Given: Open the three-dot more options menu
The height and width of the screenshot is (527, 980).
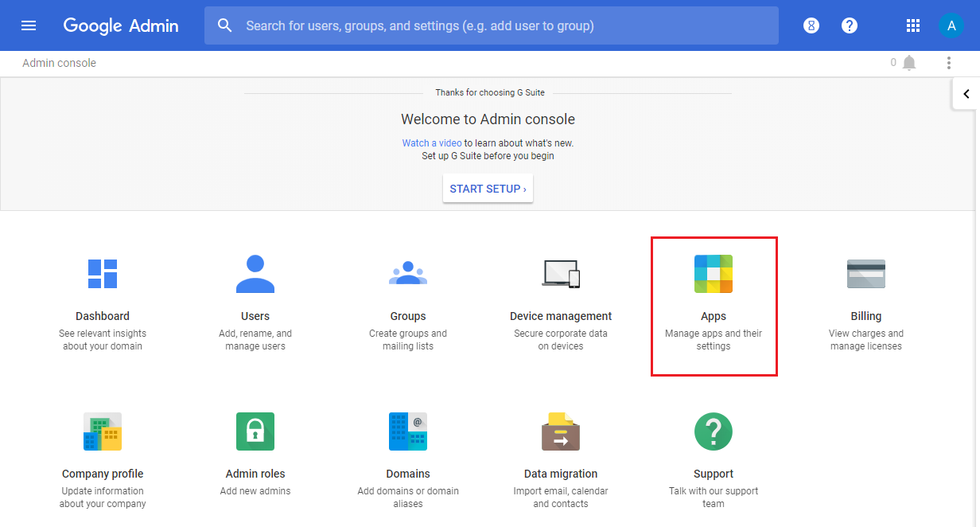Looking at the screenshot, I should (948, 63).
